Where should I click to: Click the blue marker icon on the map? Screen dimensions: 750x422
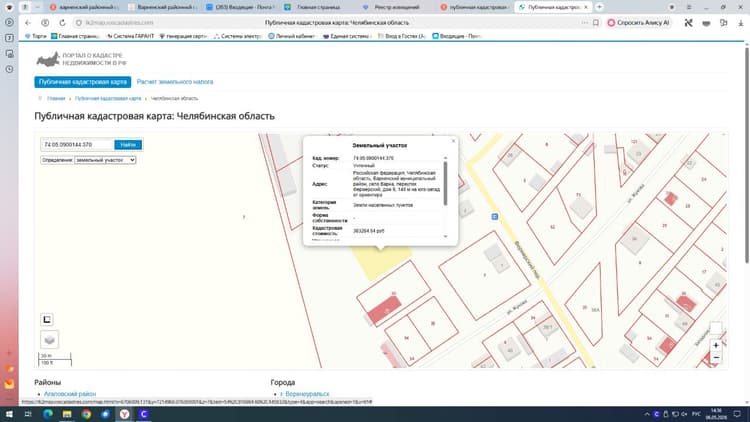[x=495, y=217]
